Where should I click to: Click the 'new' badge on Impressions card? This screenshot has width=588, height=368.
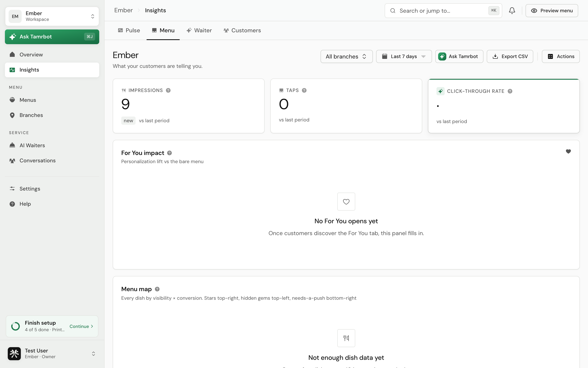128,120
